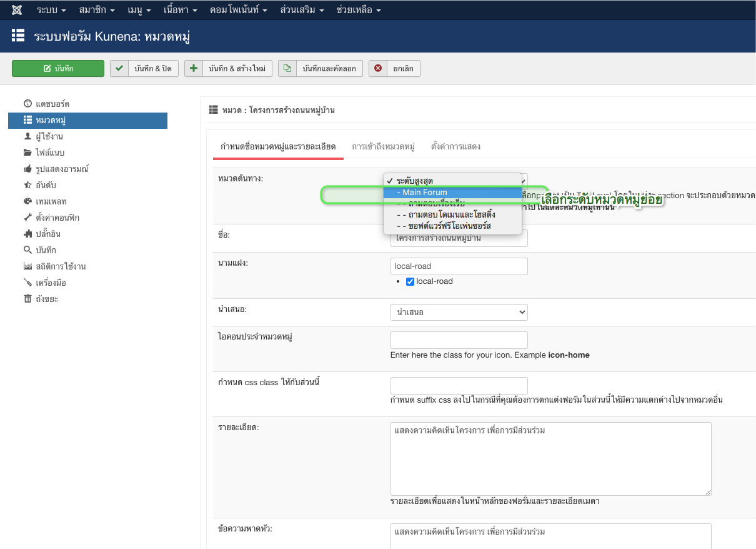The image size is (756, 549).
Task: Switch to ตั้งค่าการแสดง tab
Action: tap(455, 147)
